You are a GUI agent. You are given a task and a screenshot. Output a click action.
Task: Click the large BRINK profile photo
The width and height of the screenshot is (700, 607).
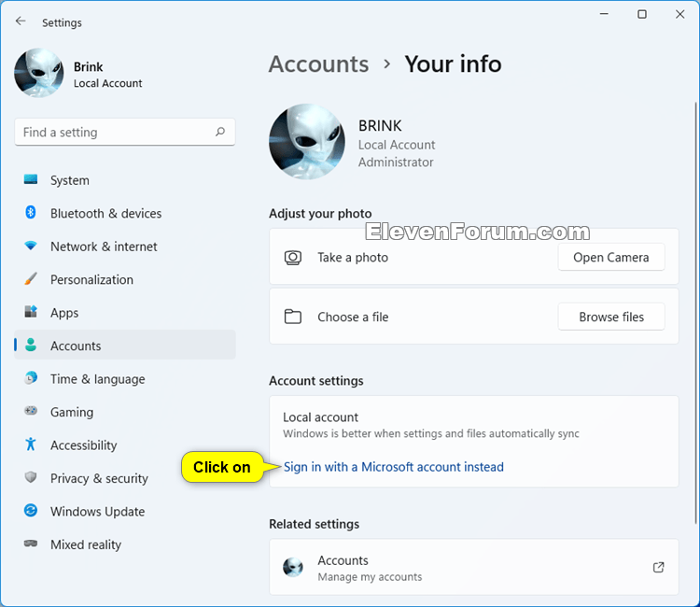pyautogui.click(x=307, y=142)
